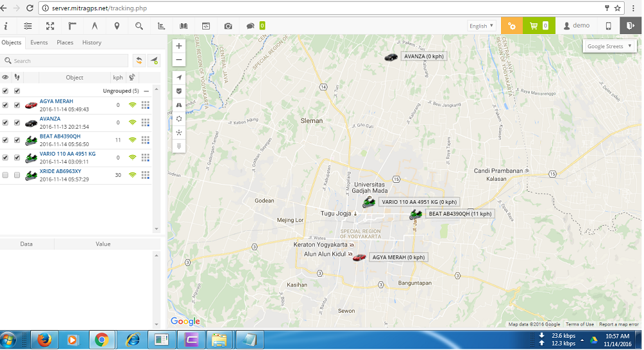Click the reload objects icon beside Search

click(x=139, y=60)
